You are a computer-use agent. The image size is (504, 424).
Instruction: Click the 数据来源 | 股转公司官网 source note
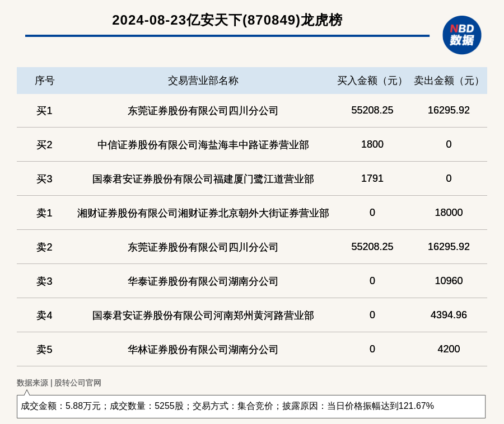point(59,383)
